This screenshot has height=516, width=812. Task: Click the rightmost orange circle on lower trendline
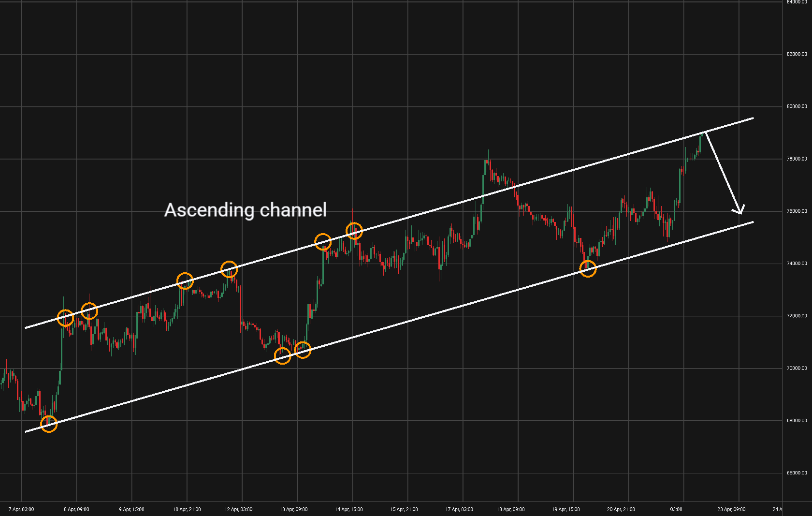point(588,268)
